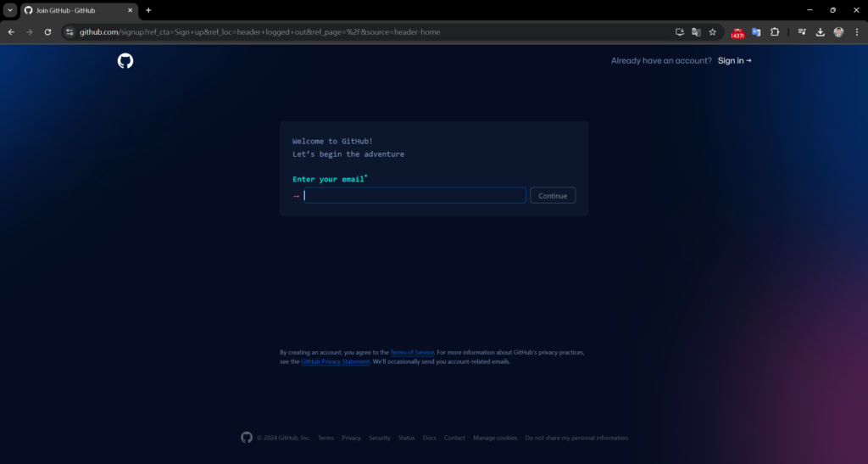
Task: Reload the page with the refresh icon
Action: click(x=47, y=32)
